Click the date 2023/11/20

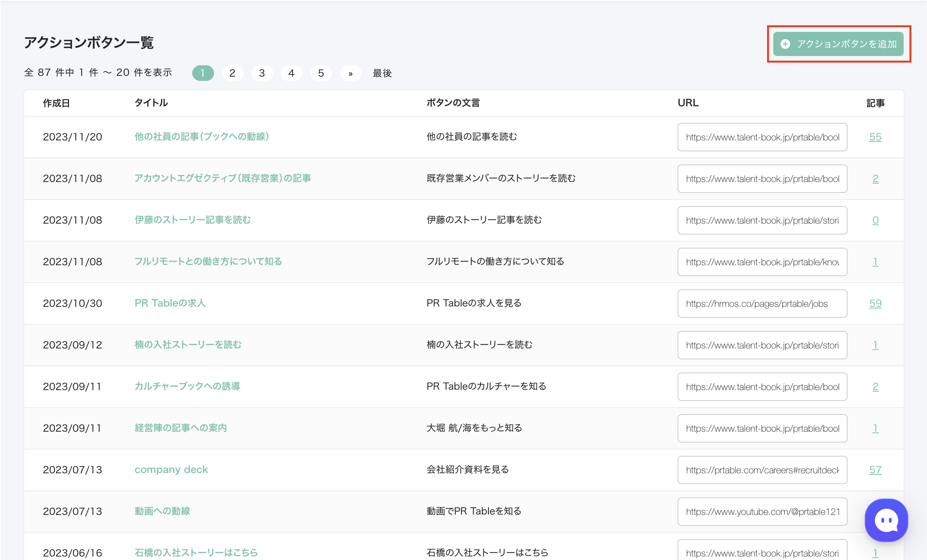[72, 137]
